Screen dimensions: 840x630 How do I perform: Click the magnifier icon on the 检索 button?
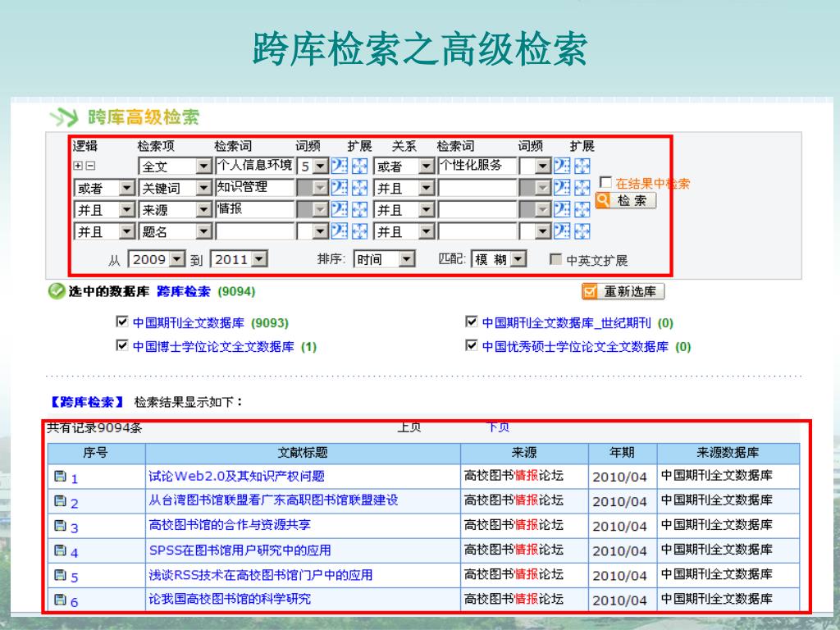pyautogui.click(x=603, y=200)
